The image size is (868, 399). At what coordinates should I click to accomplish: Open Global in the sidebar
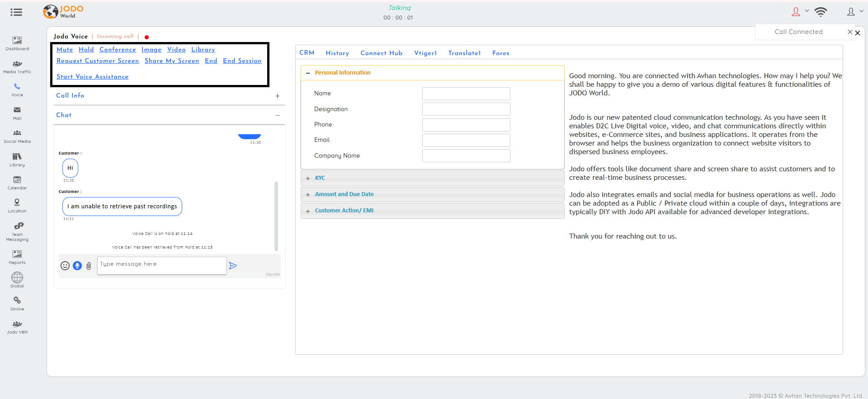(17, 280)
